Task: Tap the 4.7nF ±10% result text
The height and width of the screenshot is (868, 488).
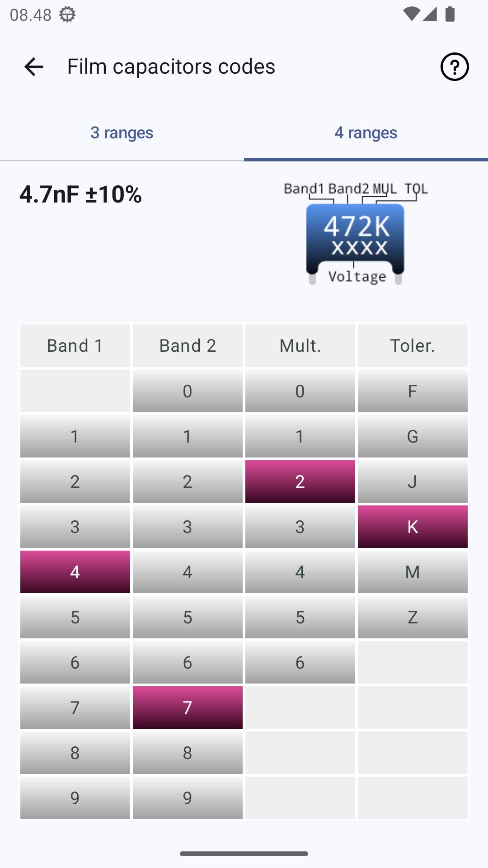Action: click(x=81, y=194)
